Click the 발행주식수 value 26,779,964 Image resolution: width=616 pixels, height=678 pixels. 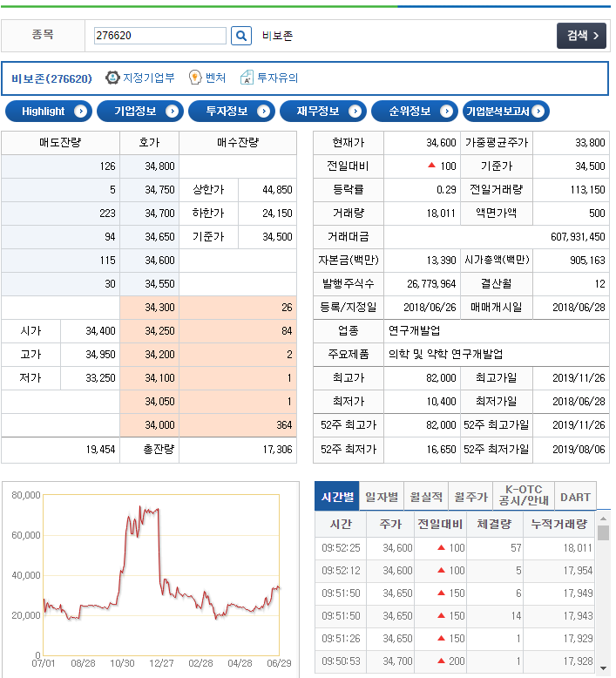[431, 284]
